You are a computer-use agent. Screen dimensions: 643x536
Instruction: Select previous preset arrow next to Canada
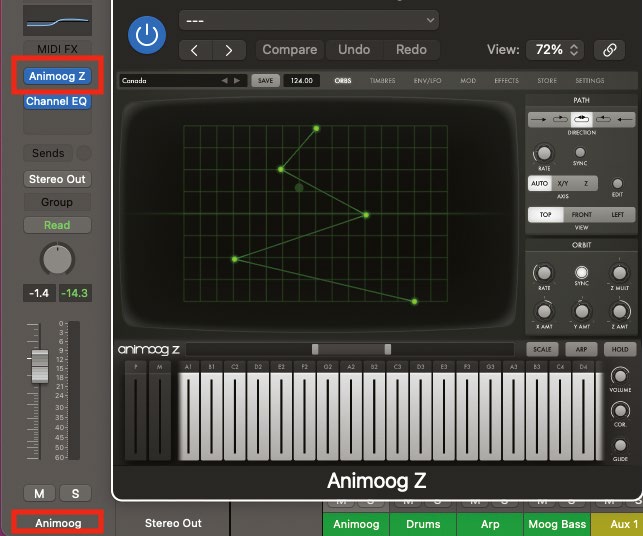tap(224, 80)
